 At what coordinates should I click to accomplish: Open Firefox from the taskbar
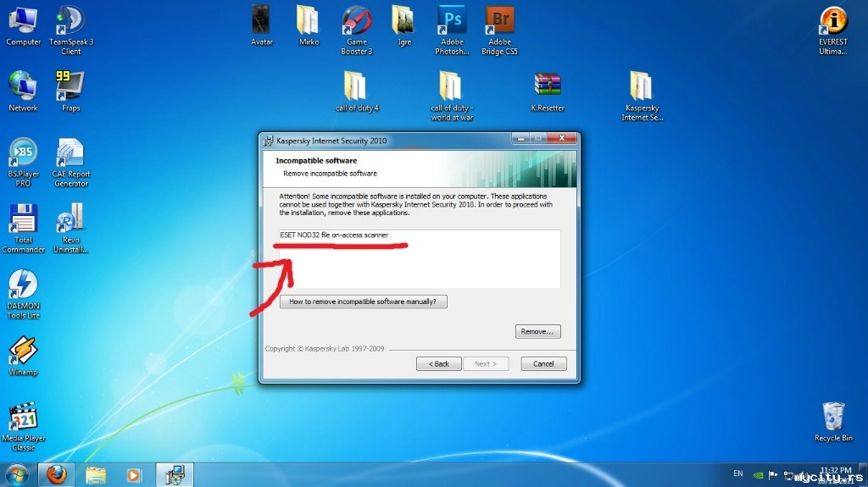pos(56,475)
